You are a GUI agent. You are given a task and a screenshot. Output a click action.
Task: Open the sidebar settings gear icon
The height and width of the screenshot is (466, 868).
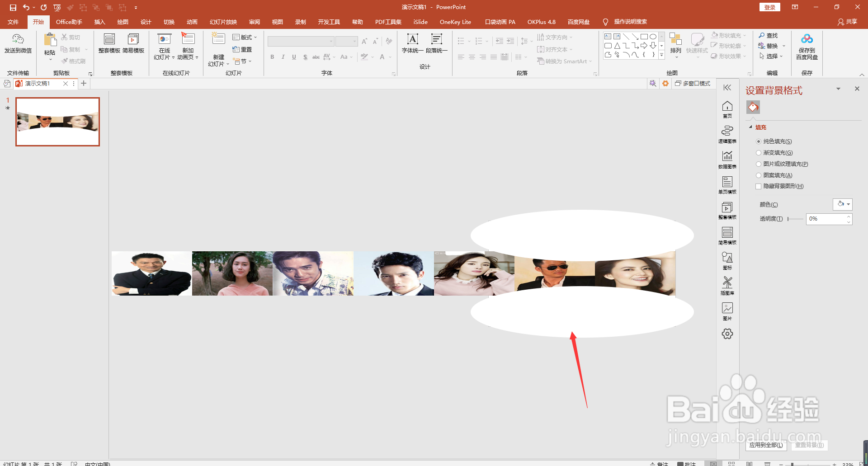pos(727,334)
